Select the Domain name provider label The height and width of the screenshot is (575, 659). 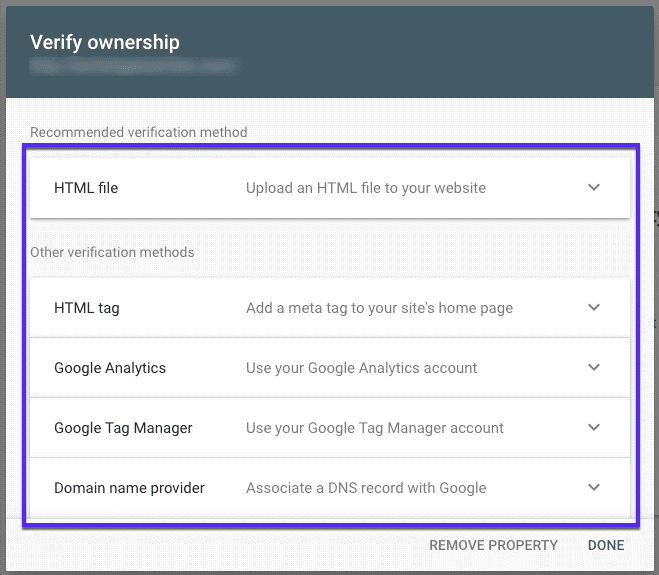pos(129,488)
